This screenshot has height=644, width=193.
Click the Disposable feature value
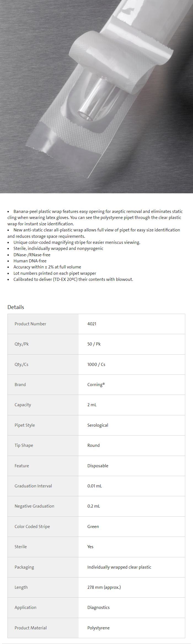coord(98,466)
